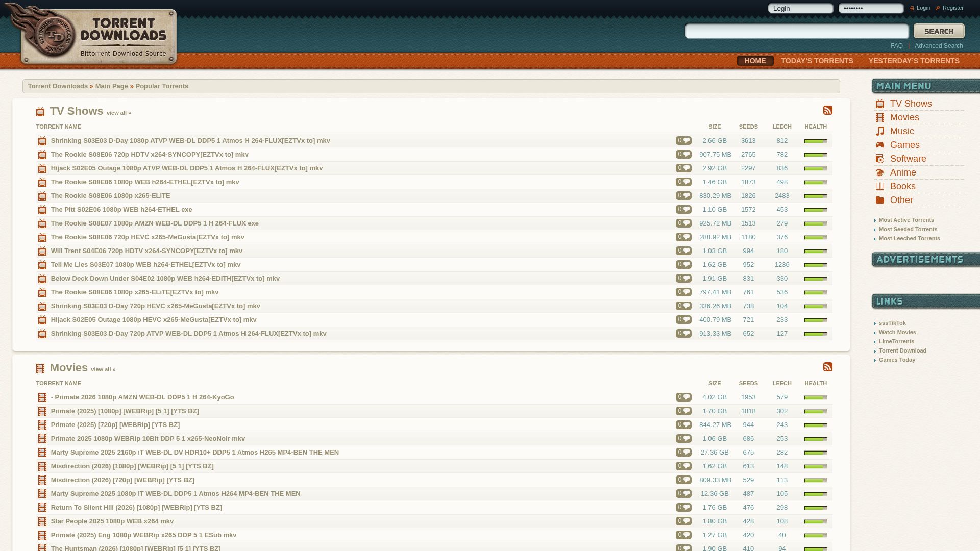Click the Books icon in main menu
This screenshot has width=980, height=551.
click(880, 186)
